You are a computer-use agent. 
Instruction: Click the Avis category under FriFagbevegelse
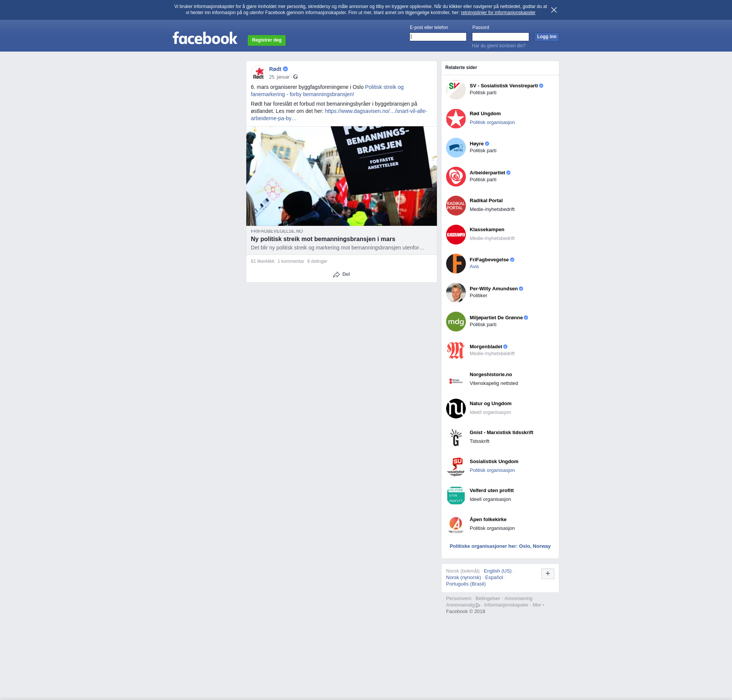(474, 267)
